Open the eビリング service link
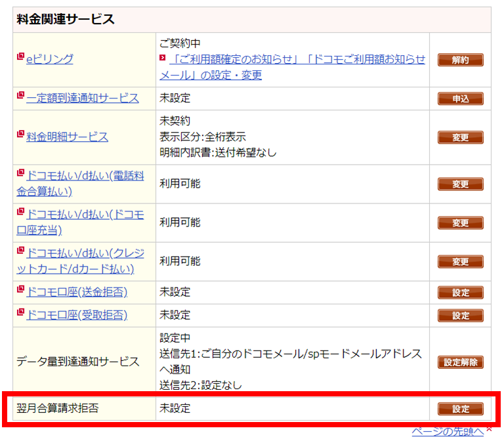Screen dimensions: 504x445 [x=50, y=59]
